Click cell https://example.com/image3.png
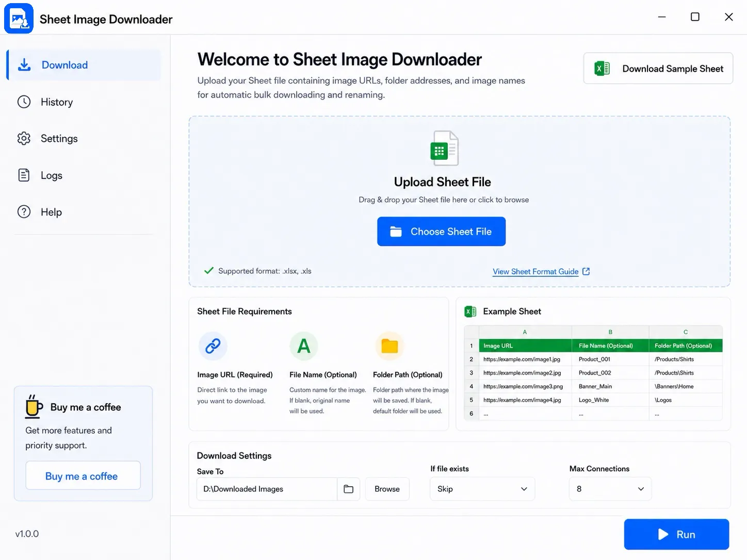The height and width of the screenshot is (560, 747). [525, 386]
